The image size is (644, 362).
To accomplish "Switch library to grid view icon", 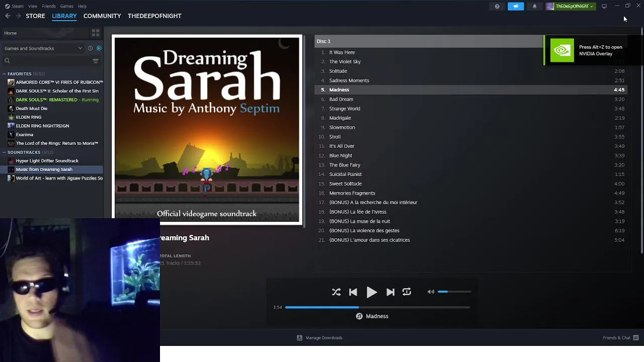I will [96, 33].
